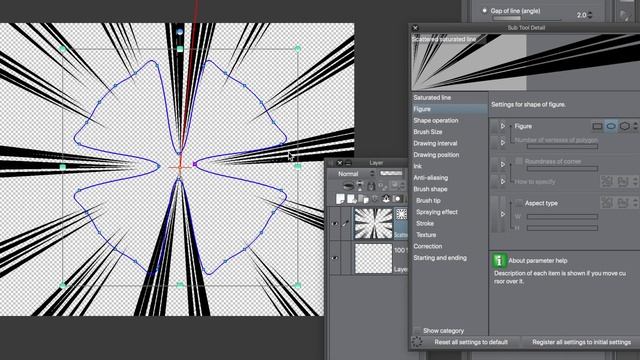Close the Sub Tool Detail palette
Viewport: 640px width, 360px height.
point(415,28)
